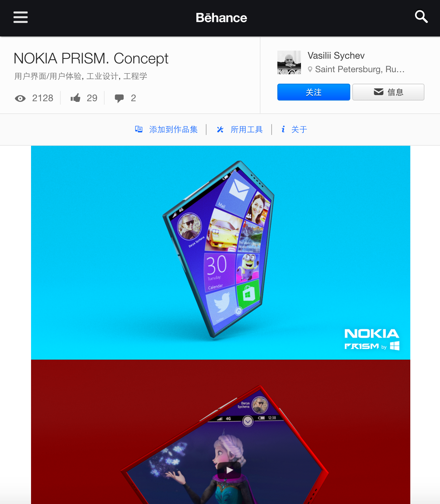Follow Vasilii Sychev with 关注 button
Screen dimensions: 440x504
pyautogui.click(x=313, y=92)
